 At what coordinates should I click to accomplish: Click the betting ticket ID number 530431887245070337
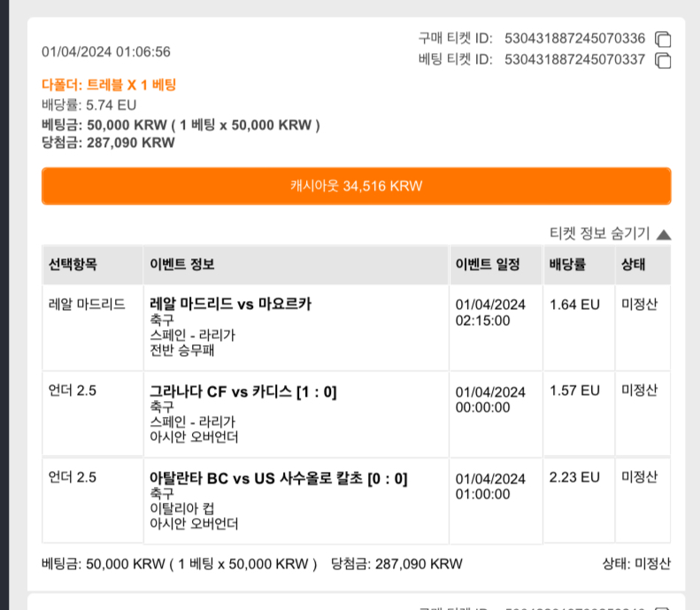pos(574,59)
